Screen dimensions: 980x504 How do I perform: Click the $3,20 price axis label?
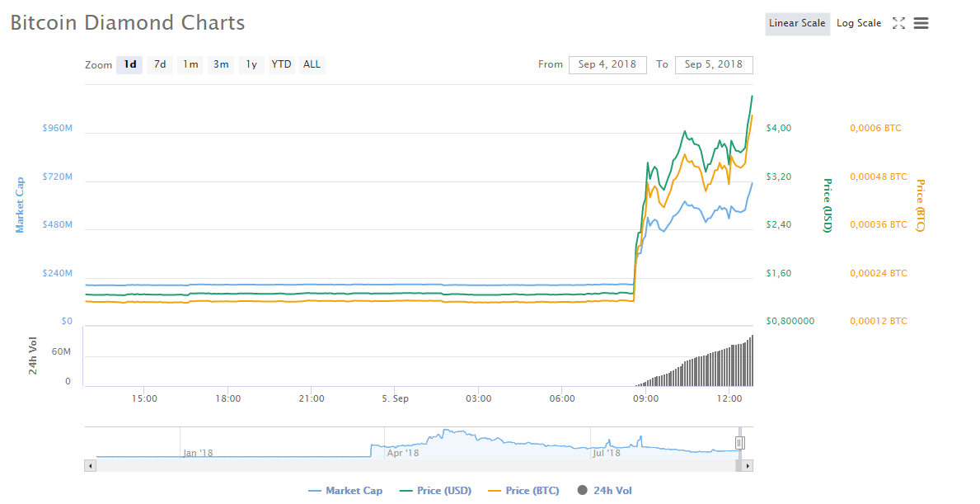tap(779, 177)
